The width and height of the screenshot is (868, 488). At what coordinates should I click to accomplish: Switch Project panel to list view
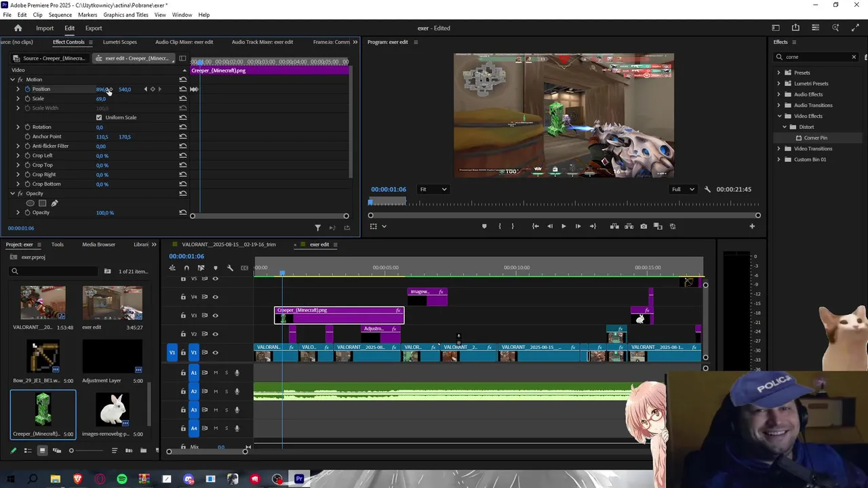coord(28,451)
